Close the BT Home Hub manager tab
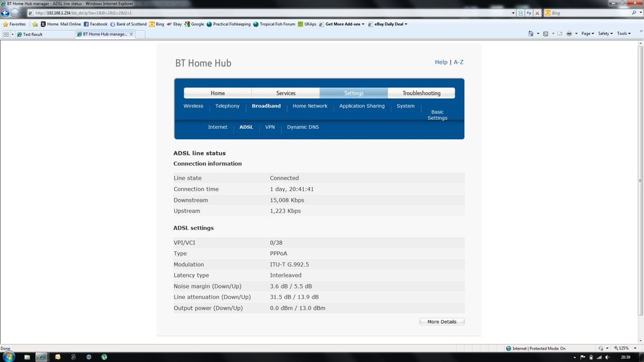The height and width of the screenshot is (362, 644). pos(131,35)
